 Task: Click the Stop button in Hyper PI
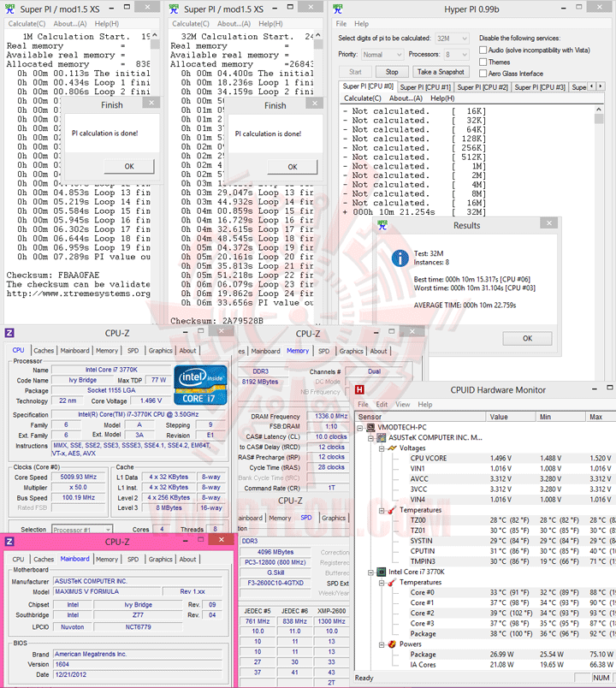[392, 72]
